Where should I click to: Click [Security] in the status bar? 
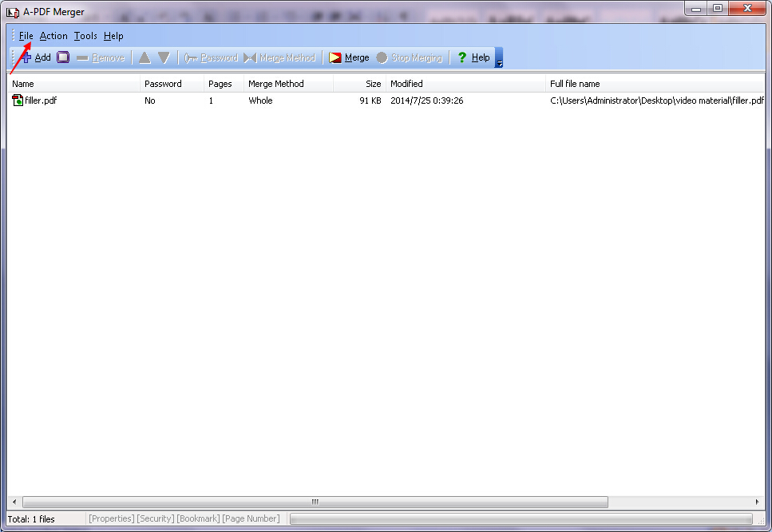156,518
